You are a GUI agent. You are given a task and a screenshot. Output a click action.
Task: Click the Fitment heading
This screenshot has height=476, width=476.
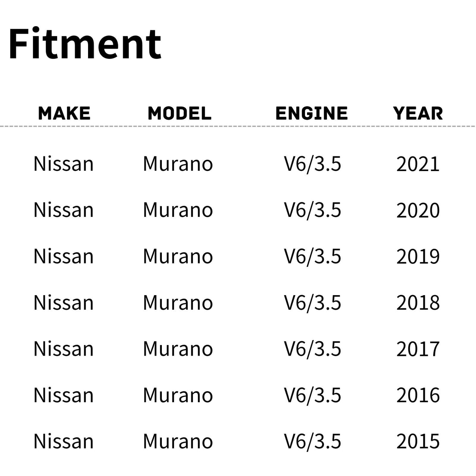tap(85, 44)
